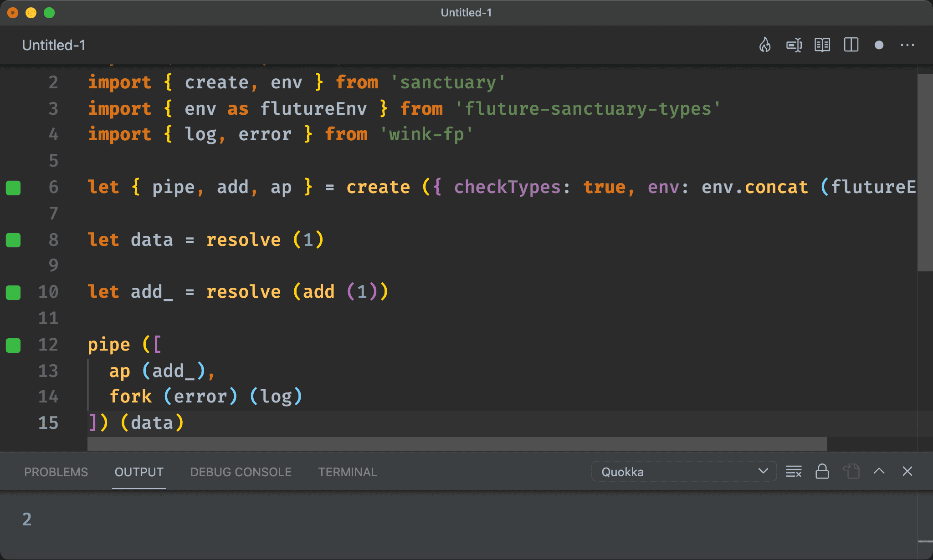Toggle green breakpoint on line 8
Viewport: 933px width, 560px height.
[x=14, y=239]
